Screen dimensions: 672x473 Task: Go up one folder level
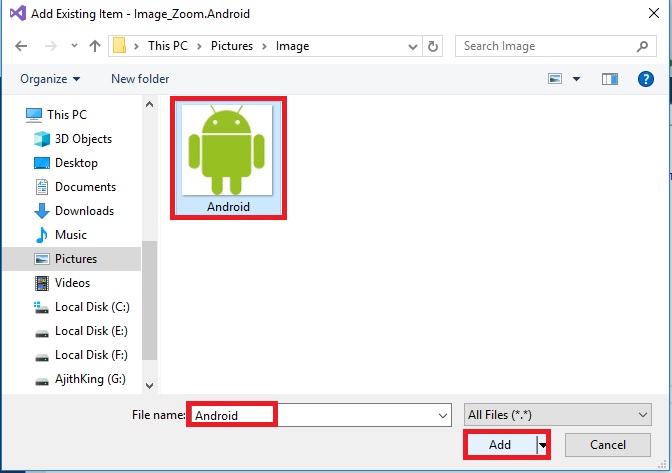tap(95, 46)
